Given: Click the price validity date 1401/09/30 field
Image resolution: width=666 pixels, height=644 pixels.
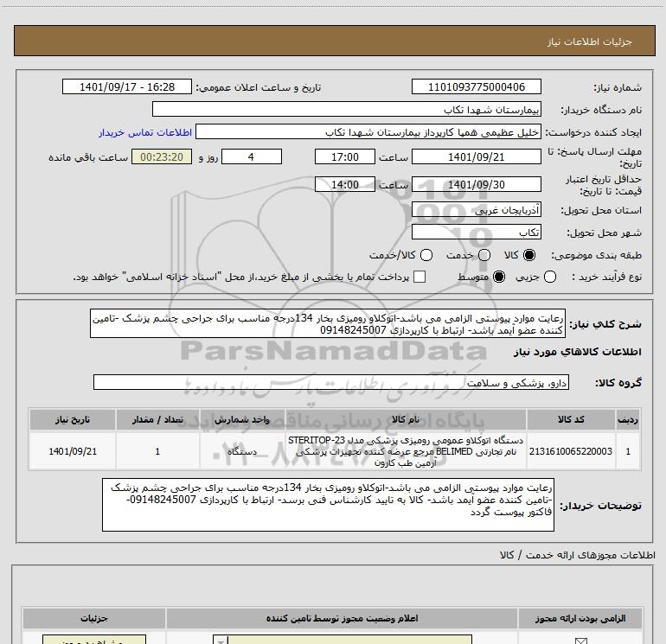Looking at the screenshot, I should tap(476, 185).
